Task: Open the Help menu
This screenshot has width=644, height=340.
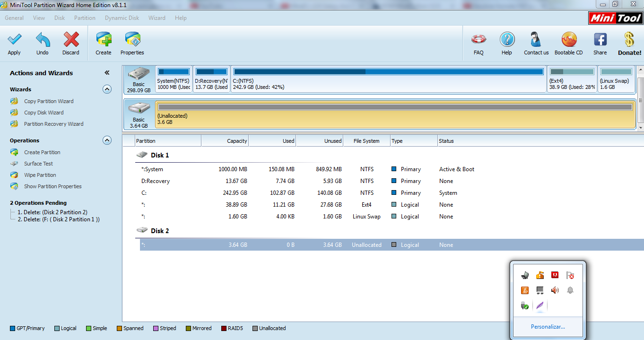Action: pos(181,18)
